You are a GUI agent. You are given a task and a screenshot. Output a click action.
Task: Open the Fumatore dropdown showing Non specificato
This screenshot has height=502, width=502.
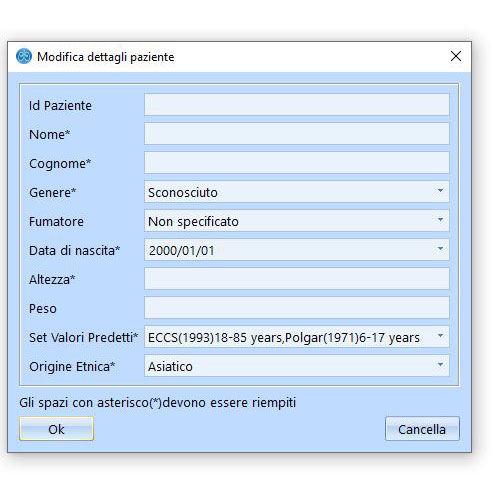click(297, 221)
